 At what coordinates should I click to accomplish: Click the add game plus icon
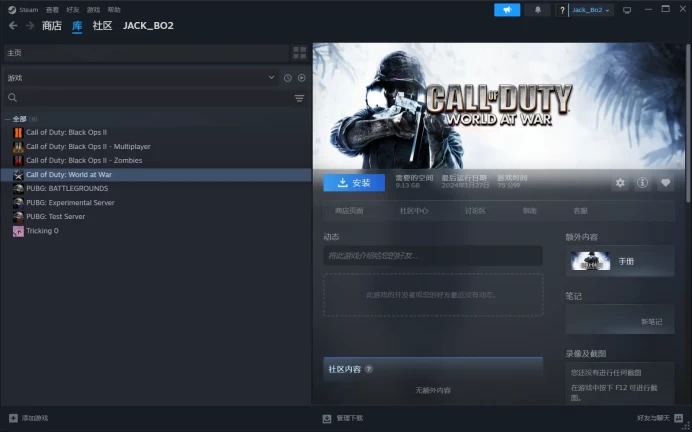13,418
